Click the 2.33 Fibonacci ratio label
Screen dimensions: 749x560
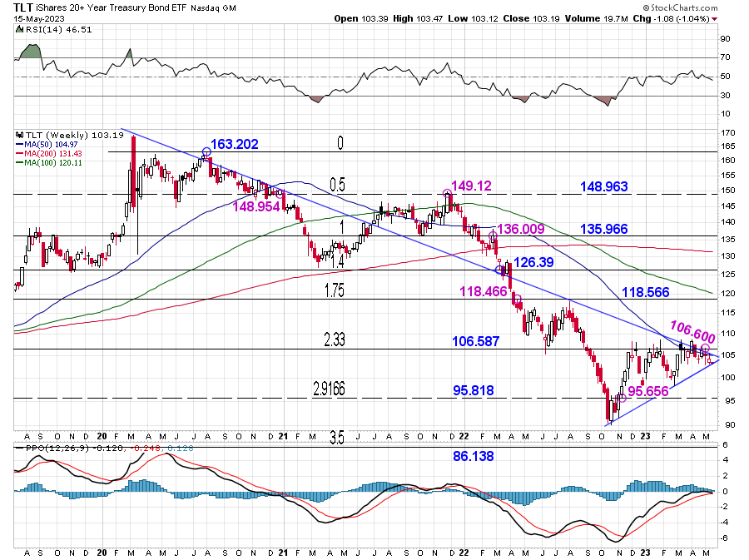335,340
